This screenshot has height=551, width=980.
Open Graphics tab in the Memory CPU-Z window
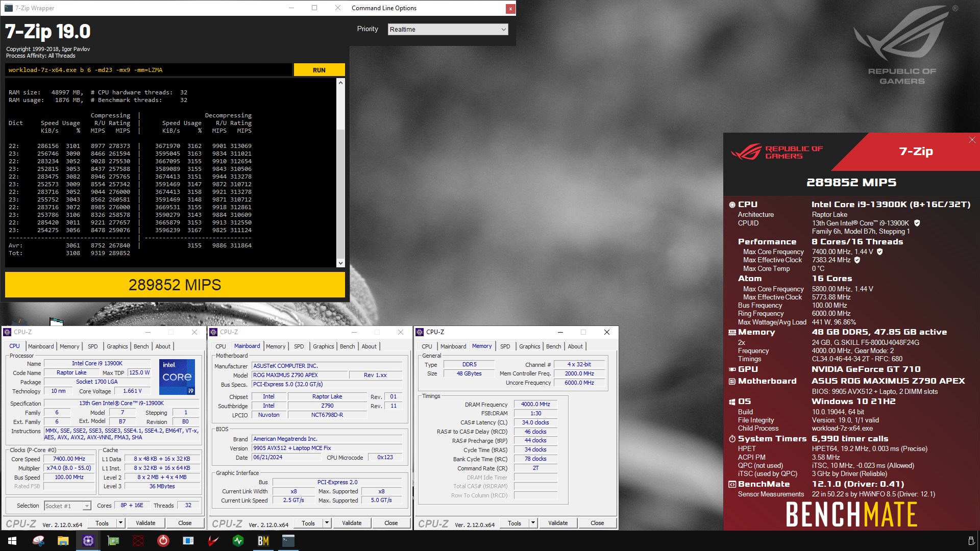tap(529, 346)
